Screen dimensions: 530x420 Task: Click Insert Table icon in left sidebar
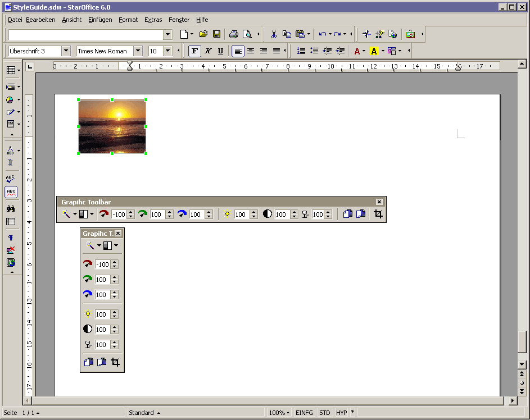[x=11, y=70]
